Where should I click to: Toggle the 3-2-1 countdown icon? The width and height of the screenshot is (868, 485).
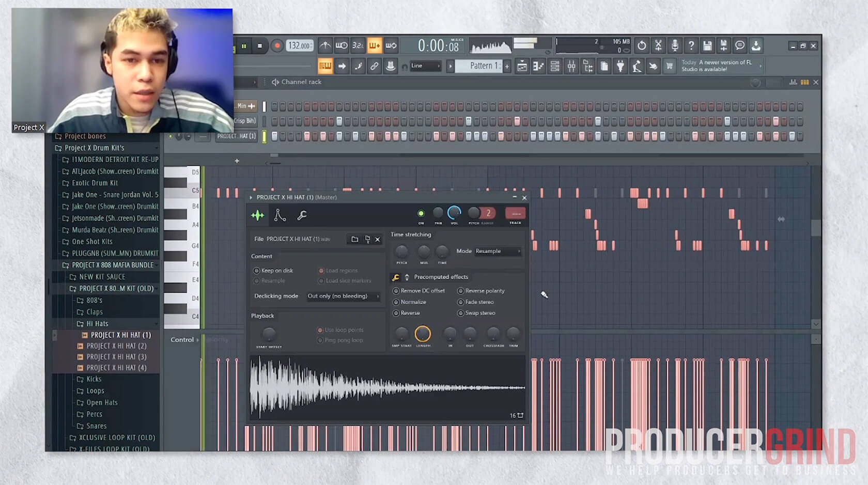tap(358, 46)
